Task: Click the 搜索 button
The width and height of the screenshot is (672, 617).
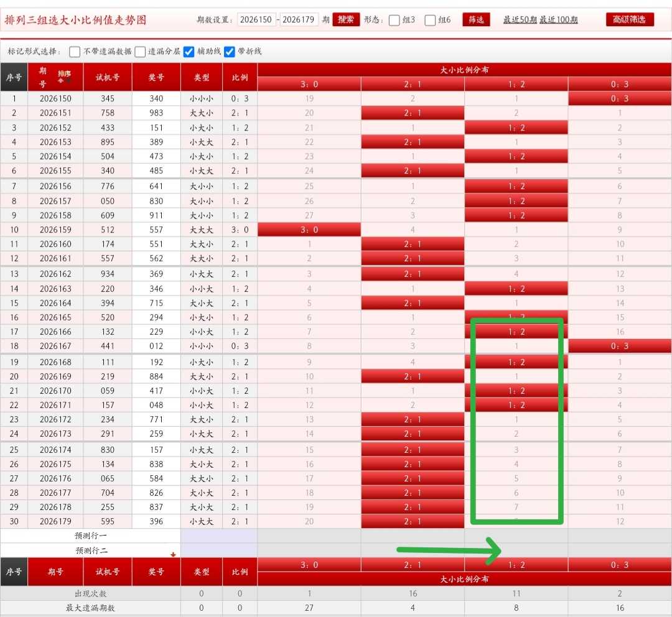Action: (346, 19)
